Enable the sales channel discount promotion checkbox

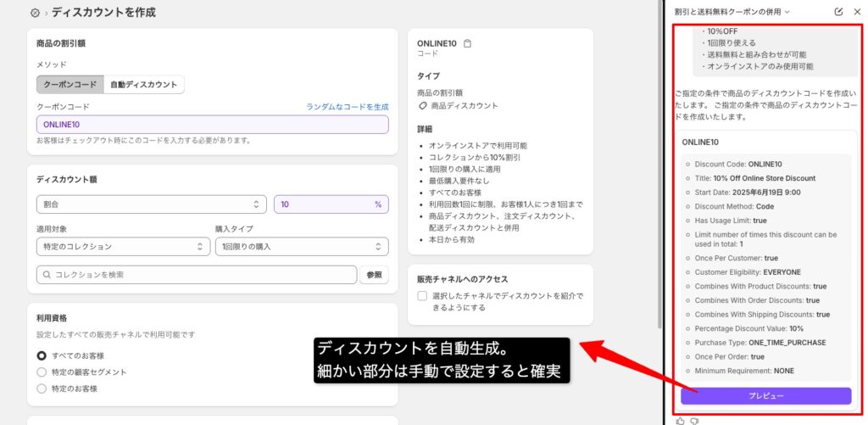tap(422, 296)
